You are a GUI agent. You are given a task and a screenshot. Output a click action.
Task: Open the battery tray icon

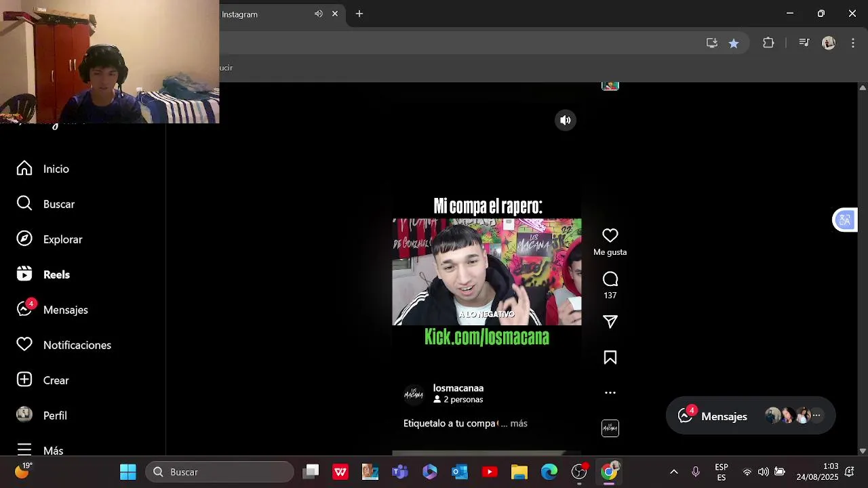coord(780,472)
